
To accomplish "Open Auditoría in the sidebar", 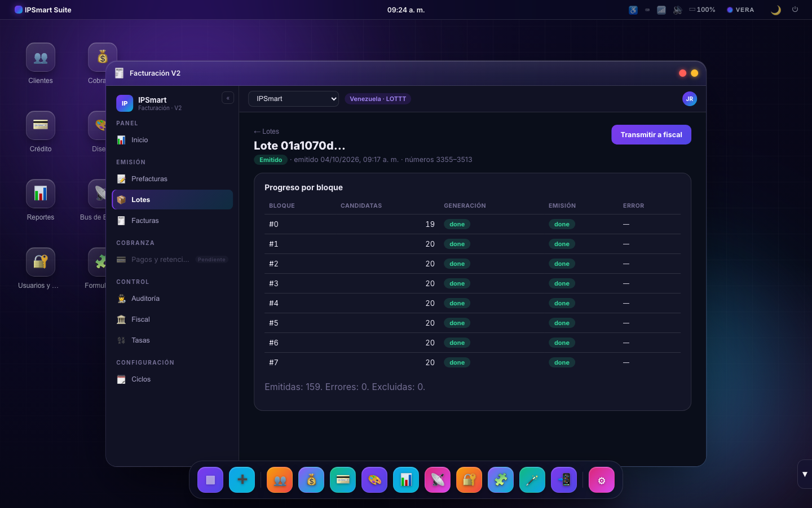I will coord(173,299).
